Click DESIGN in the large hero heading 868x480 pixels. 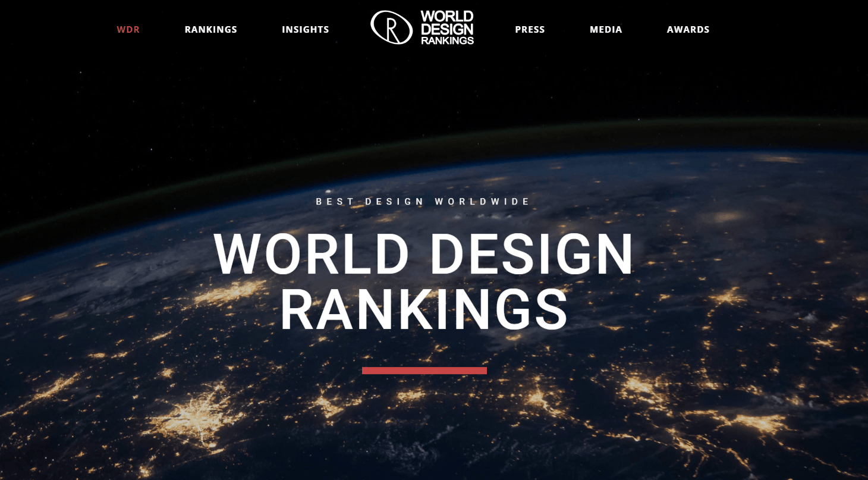(531, 255)
